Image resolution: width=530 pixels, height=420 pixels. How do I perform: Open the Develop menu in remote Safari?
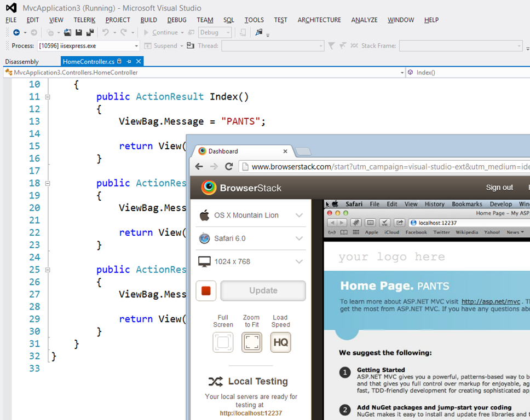(500, 204)
